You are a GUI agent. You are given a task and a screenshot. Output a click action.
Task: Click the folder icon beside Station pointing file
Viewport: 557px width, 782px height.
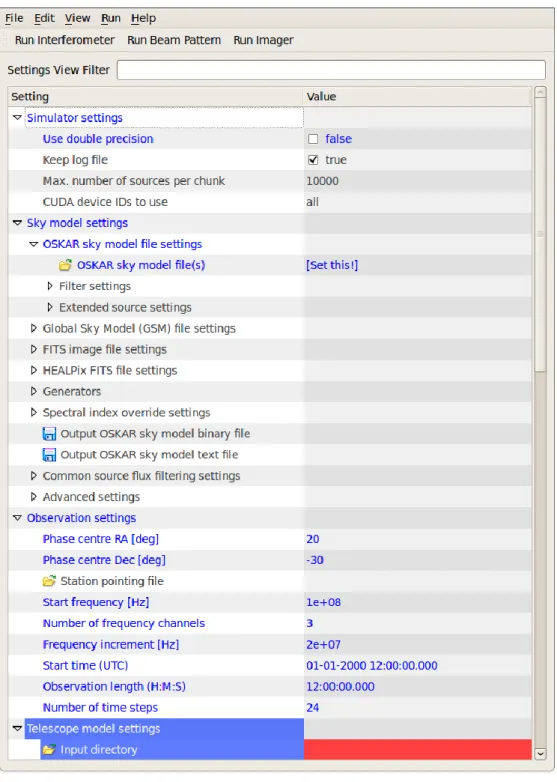click(49, 581)
